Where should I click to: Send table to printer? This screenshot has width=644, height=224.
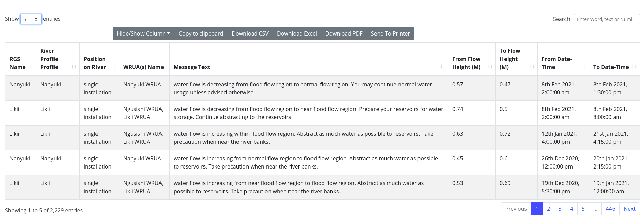pyautogui.click(x=390, y=33)
